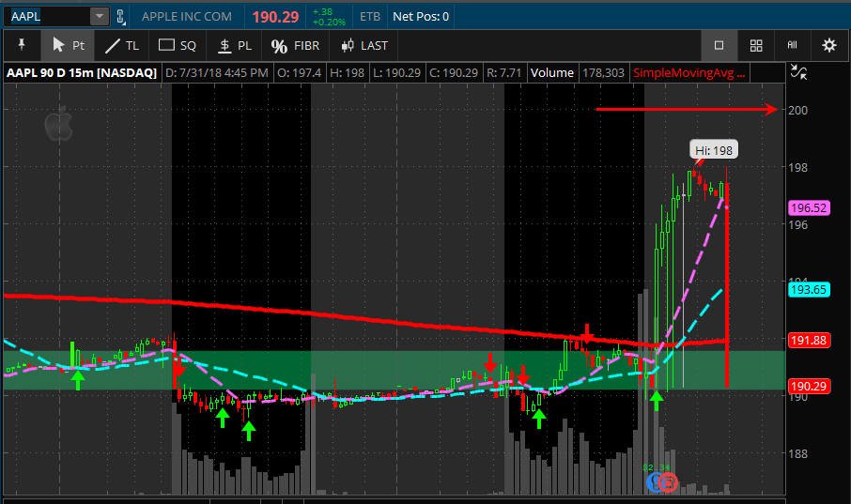Click the +0.20% change value
The width and height of the screenshot is (851, 504).
pos(329,23)
